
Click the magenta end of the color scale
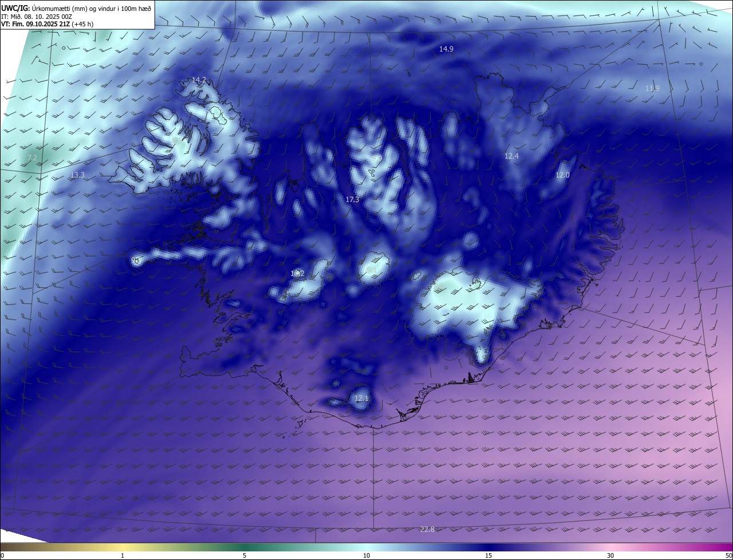pos(723,547)
